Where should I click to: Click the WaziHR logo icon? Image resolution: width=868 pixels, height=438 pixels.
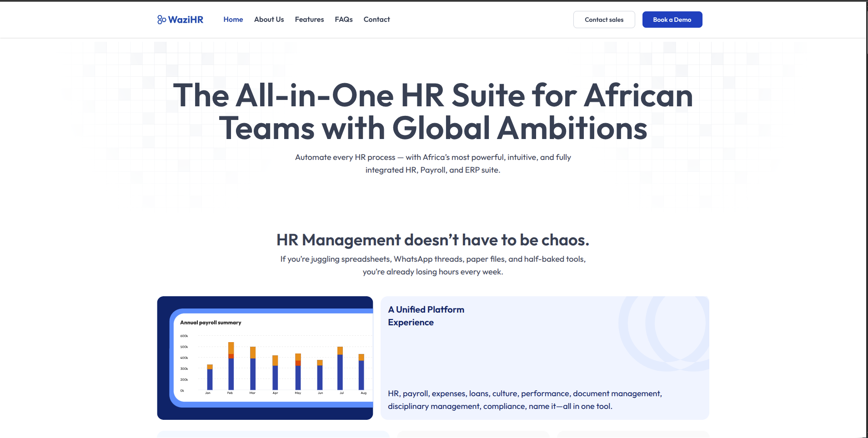[161, 20]
